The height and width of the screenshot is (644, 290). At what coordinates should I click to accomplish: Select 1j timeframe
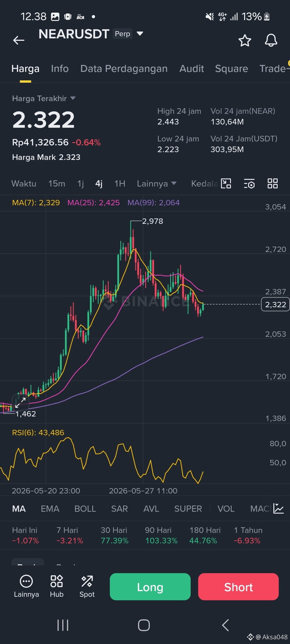tap(81, 184)
